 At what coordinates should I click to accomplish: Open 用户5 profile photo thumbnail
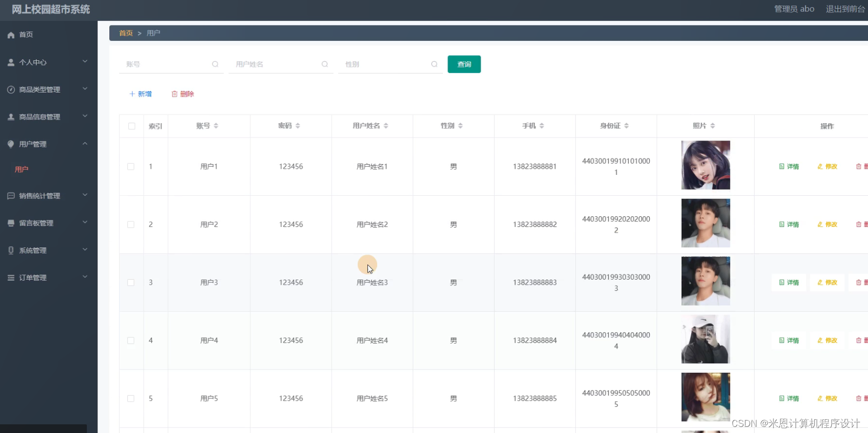click(x=706, y=397)
